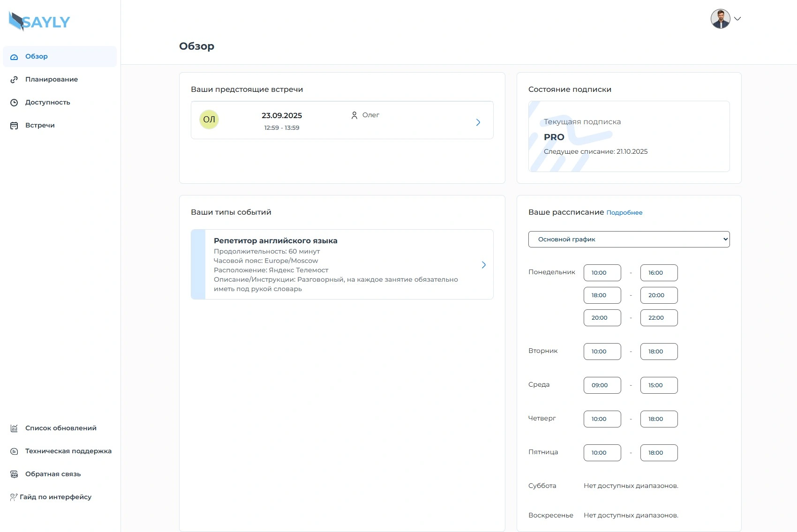This screenshot has height=532, width=797.
Task: Follow the Подробнее schedule link
Action: [624, 213]
